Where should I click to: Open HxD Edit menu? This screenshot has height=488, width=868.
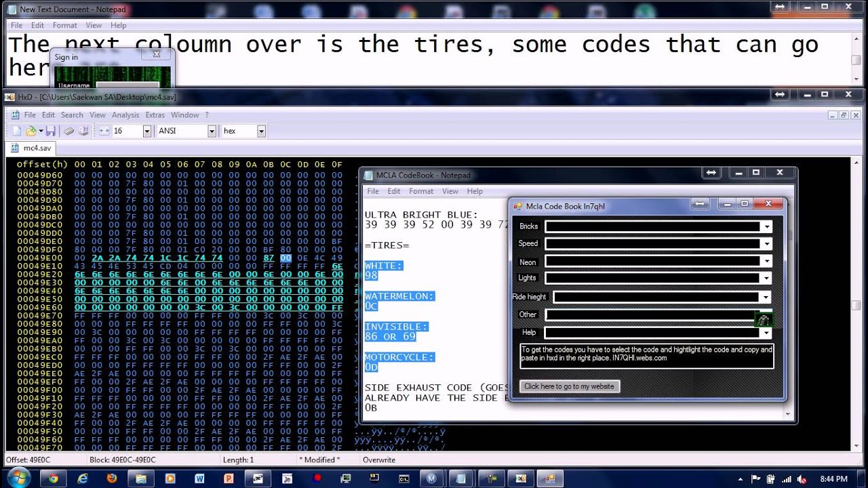coord(48,115)
